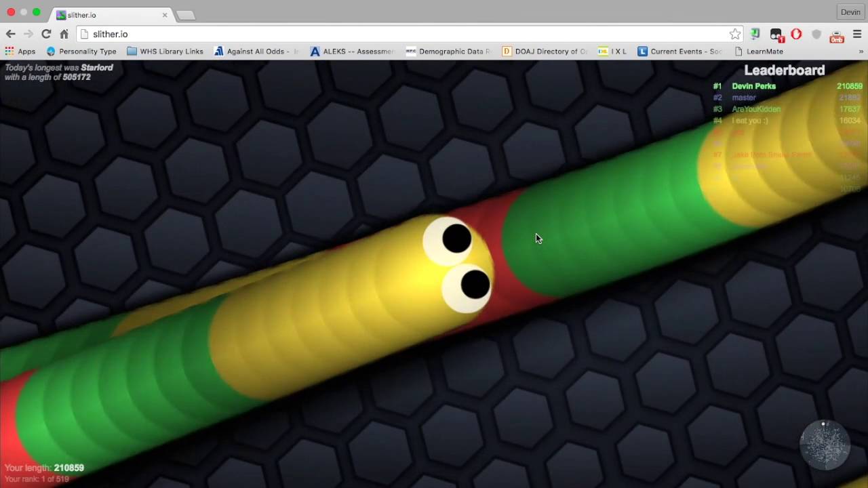The width and height of the screenshot is (868, 488).
Task: Click the Devin profile button
Action: pos(850,12)
